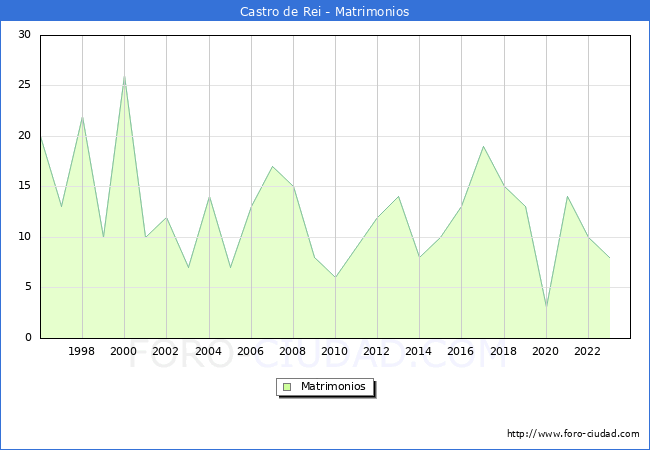Click the green Matrimonios legend swatch

[x=287, y=387]
